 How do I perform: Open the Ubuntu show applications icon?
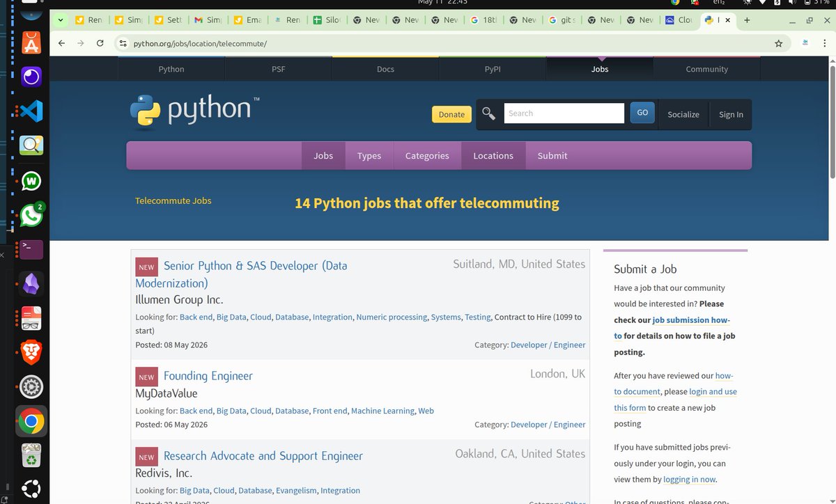[31, 489]
